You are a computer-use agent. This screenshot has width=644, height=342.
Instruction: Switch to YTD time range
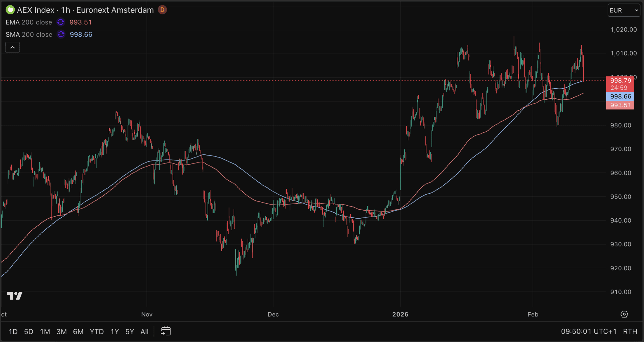[x=97, y=332]
